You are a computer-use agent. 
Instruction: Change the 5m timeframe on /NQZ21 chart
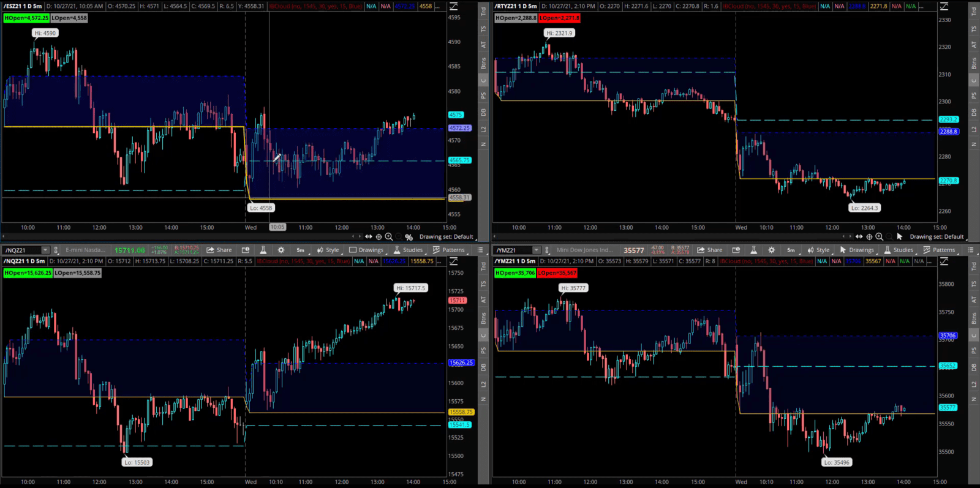(300, 250)
